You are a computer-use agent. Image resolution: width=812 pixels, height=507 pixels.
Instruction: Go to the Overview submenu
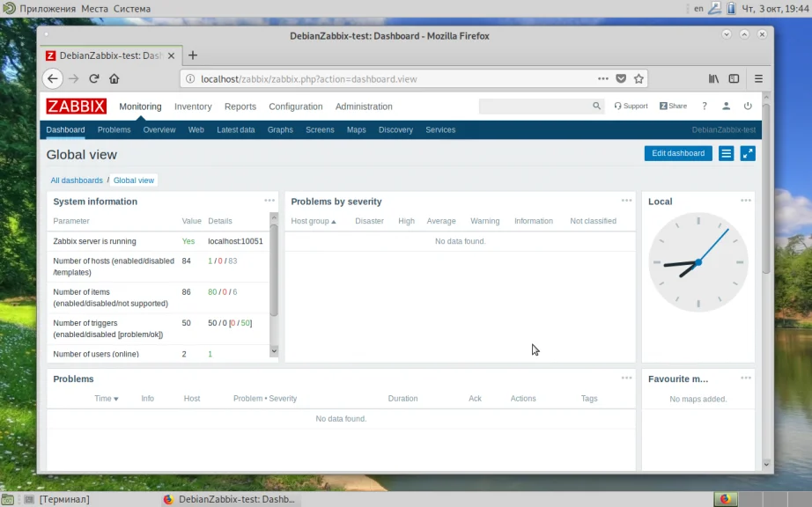(x=159, y=129)
